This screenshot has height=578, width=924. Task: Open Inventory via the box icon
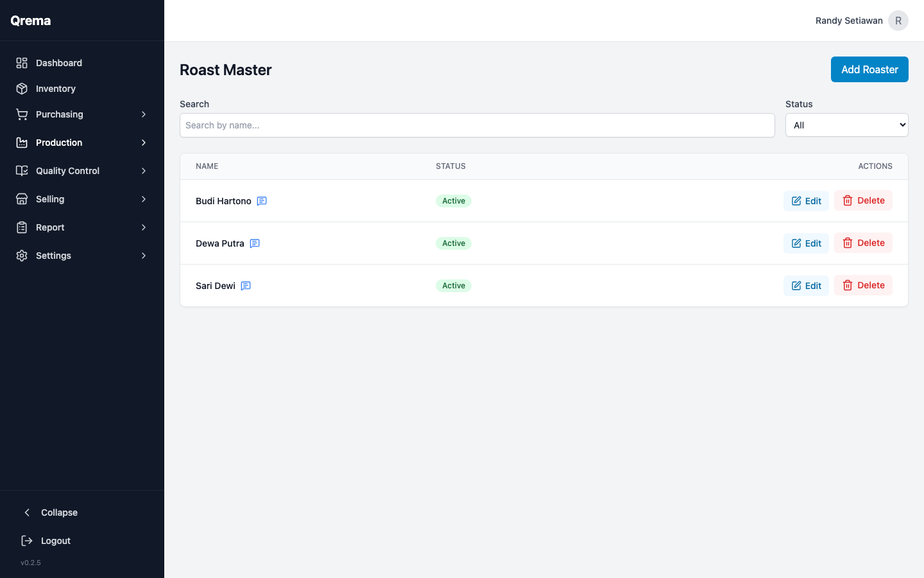(22, 89)
